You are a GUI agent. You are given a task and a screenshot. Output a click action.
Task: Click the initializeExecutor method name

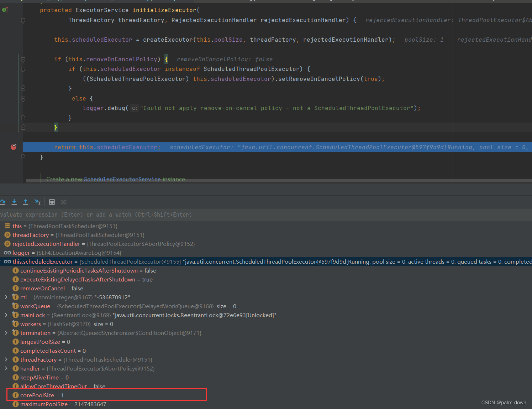click(x=164, y=10)
